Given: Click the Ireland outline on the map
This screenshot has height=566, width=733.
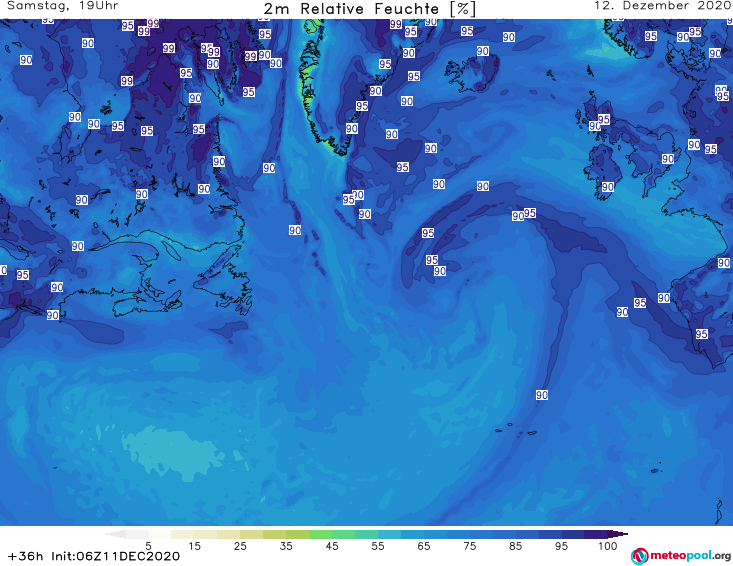Looking at the screenshot, I should pyautogui.click(x=604, y=170).
